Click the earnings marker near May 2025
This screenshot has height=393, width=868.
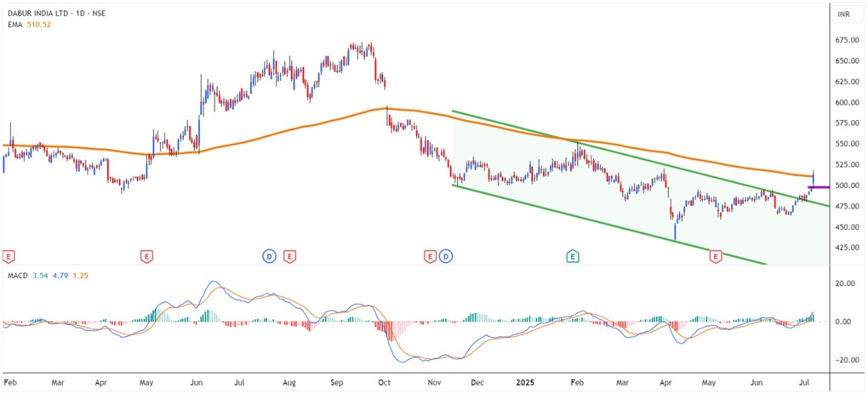715,257
